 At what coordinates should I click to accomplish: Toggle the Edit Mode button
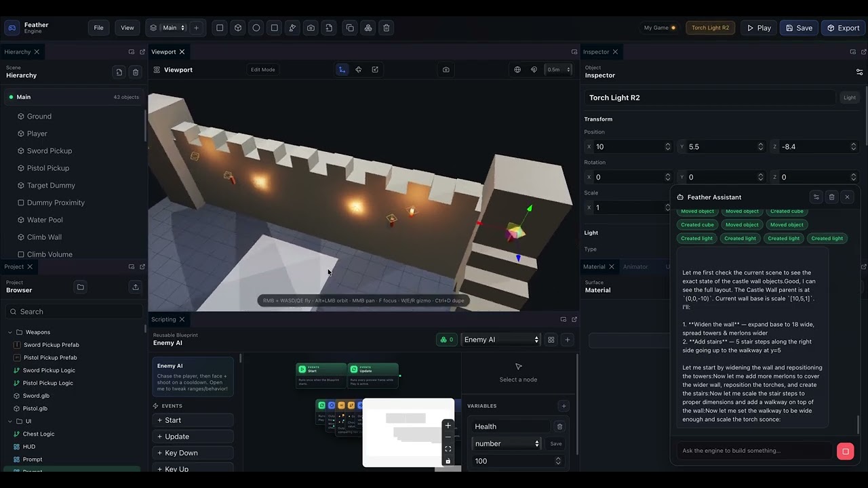[x=263, y=69]
